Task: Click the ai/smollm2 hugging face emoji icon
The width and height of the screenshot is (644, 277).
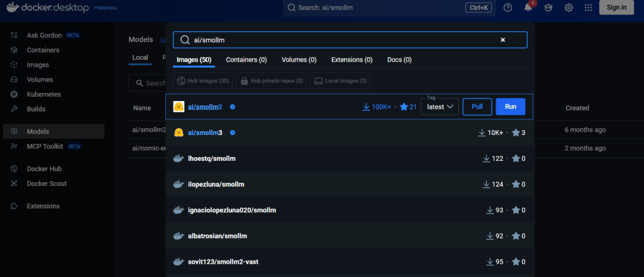Action: pyautogui.click(x=178, y=107)
